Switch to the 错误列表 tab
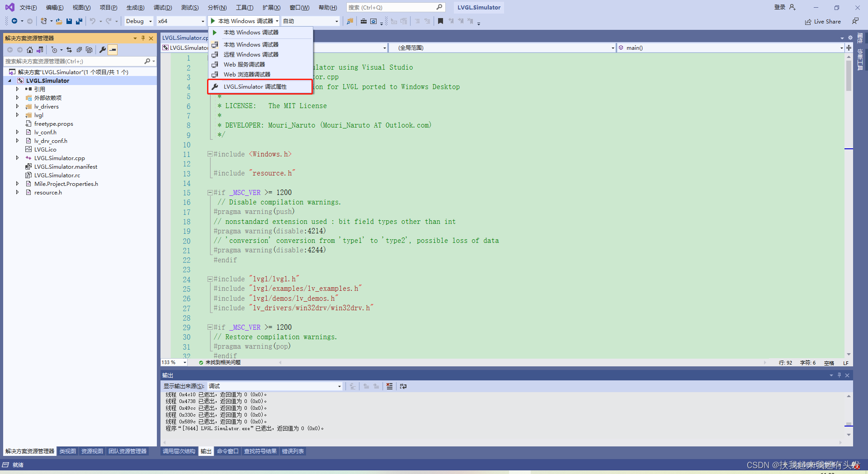 coord(292,451)
